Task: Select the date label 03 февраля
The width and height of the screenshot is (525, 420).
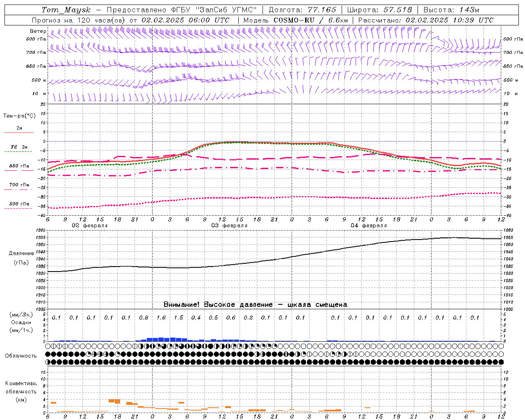Action: 229,226
